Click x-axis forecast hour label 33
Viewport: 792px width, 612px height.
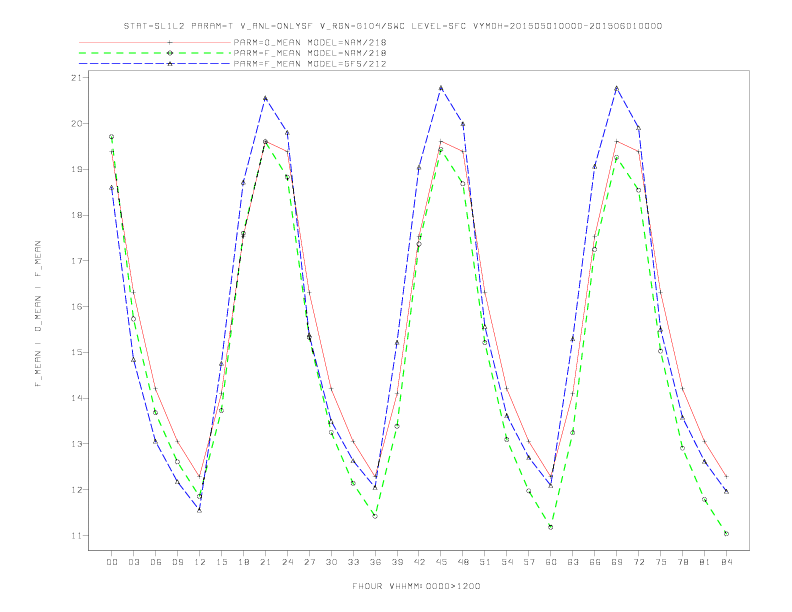pyautogui.click(x=353, y=562)
